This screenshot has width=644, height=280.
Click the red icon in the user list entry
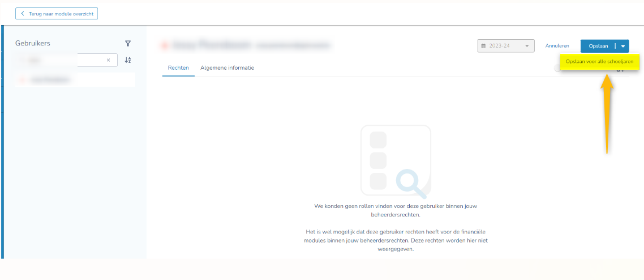click(x=23, y=80)
